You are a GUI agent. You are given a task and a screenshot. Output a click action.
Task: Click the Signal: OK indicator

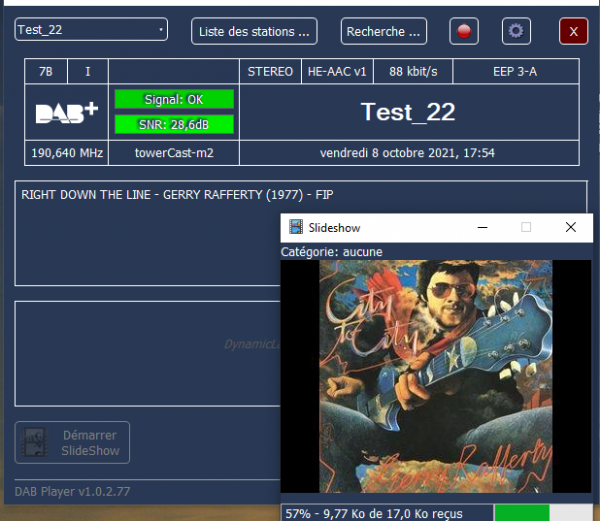174,99
